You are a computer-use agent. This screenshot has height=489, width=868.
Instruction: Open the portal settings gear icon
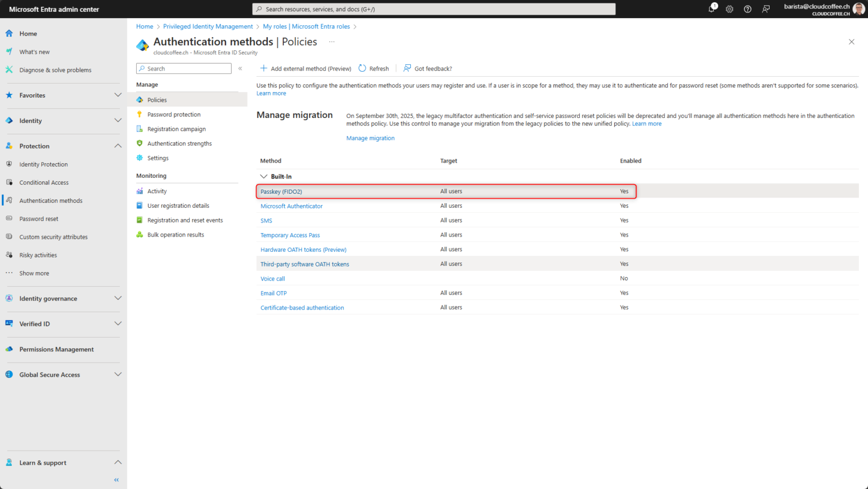730,9
